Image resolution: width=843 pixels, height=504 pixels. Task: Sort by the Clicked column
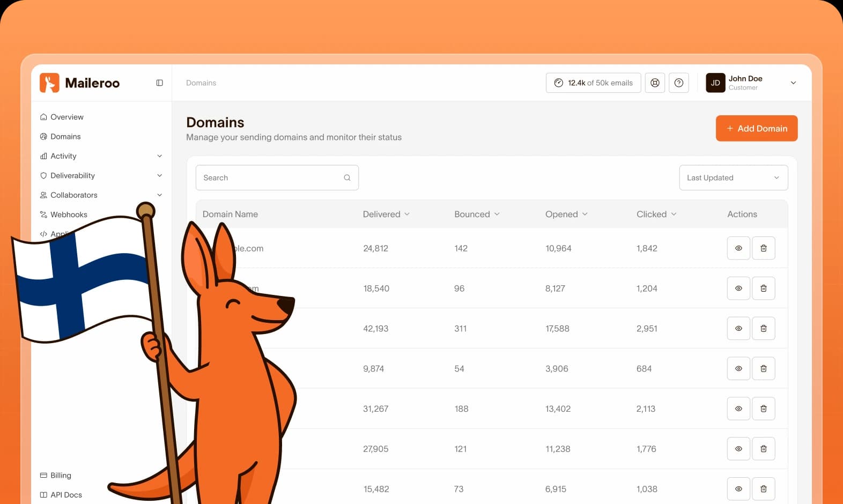click(x=656, y=214)
